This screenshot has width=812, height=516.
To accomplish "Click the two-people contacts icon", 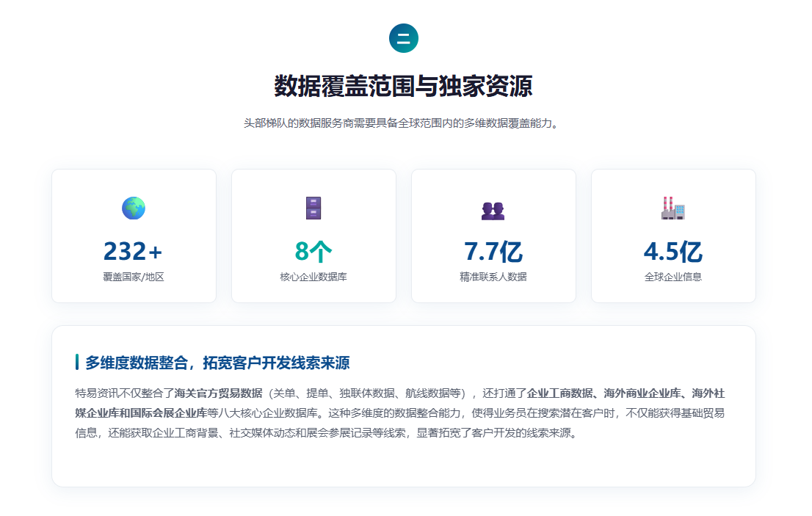I will pyautogui.click(x=493, y=211).
